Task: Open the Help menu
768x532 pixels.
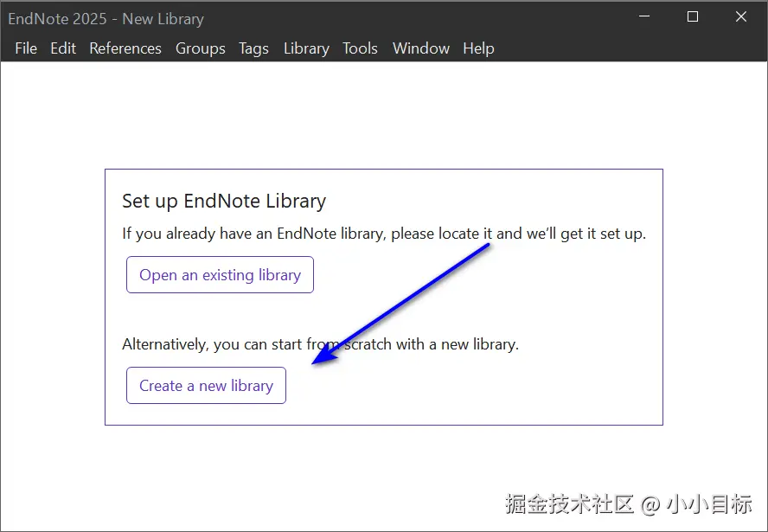Action: [478, 48]
